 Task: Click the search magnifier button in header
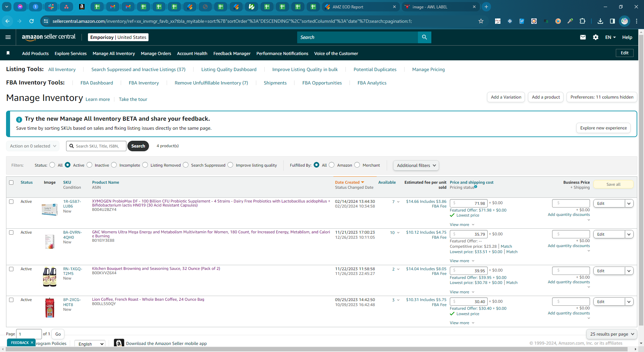pyautogui.click(x=424, y=37)
